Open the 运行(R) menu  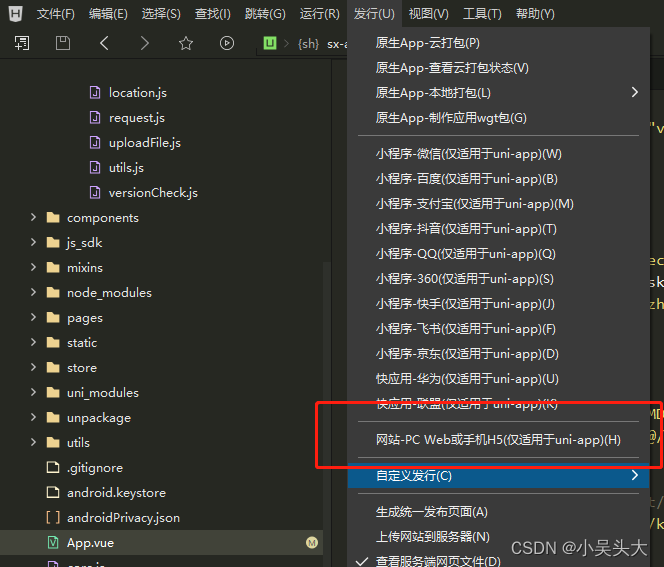(x=320, y=14)
